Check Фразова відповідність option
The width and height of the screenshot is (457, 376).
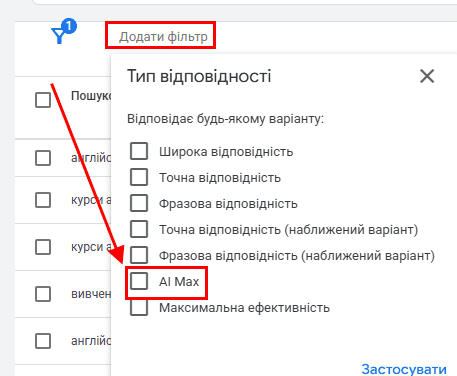pos(139,203)
